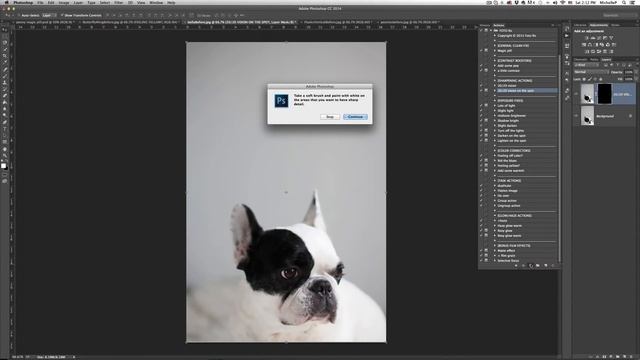Select the Type tool in toolbox
The height and width of the screenshot is (360, 640).
[5, 129]
